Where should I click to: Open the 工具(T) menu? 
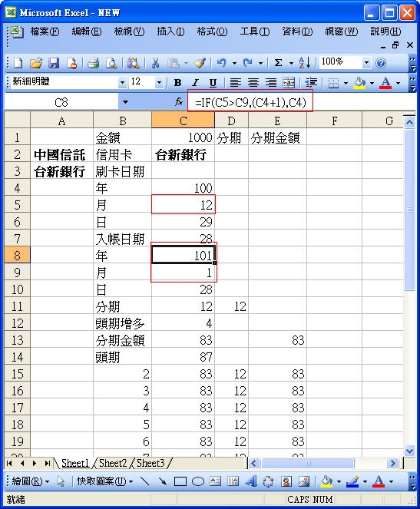[x=255, y=31]
